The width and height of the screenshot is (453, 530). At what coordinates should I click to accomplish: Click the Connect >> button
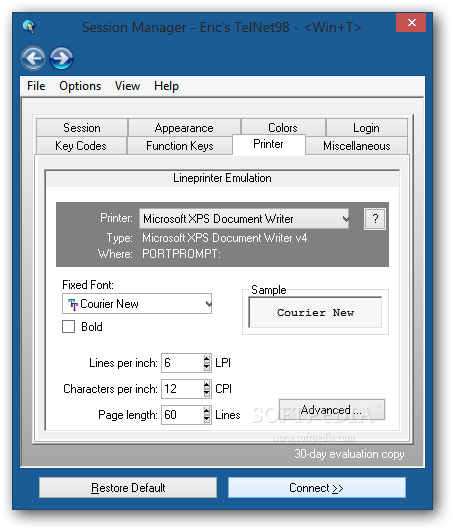[x=317, y=488]
